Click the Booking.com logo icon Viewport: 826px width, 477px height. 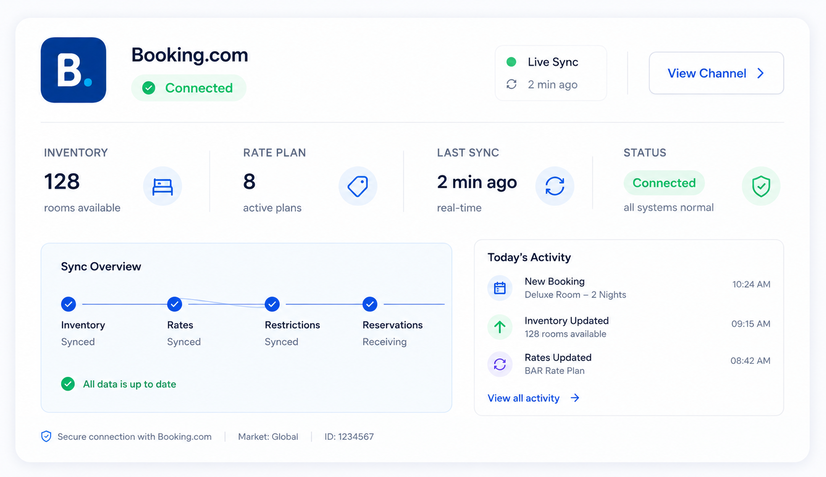click(x=73, y=70)
